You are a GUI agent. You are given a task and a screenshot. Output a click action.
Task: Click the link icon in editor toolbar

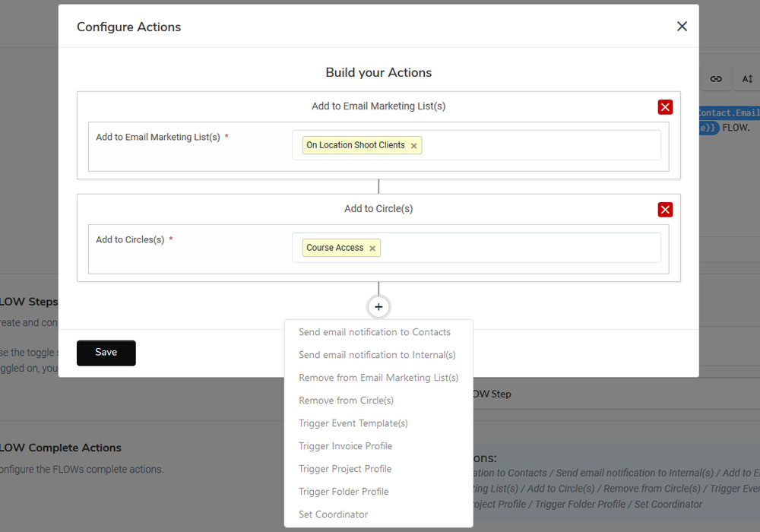(716, 79)
